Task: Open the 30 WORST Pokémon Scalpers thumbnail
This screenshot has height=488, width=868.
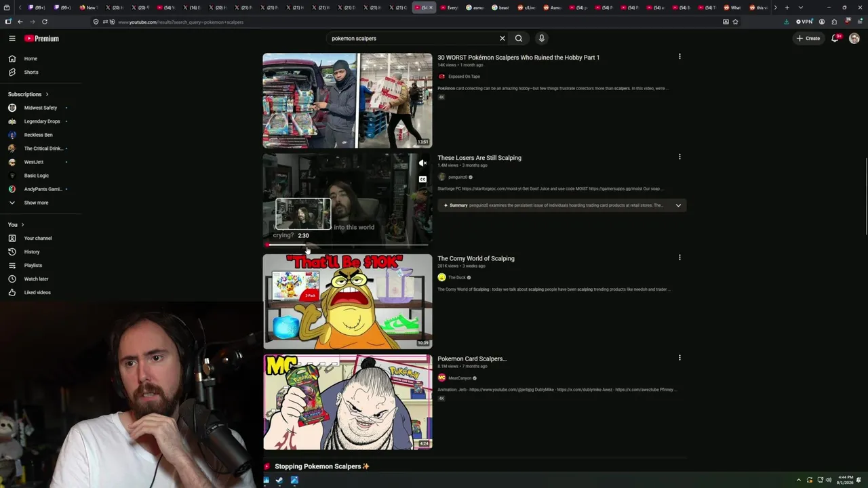Action: coord(347,100)
